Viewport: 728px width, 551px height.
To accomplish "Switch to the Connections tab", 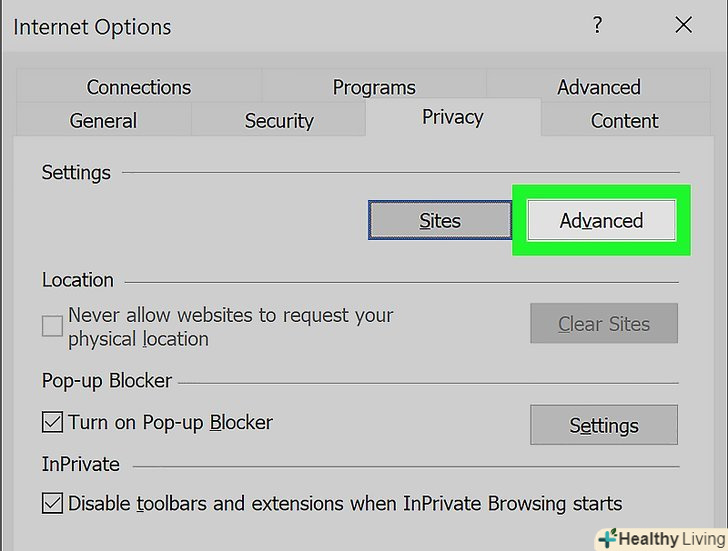I will click(138, 87).
